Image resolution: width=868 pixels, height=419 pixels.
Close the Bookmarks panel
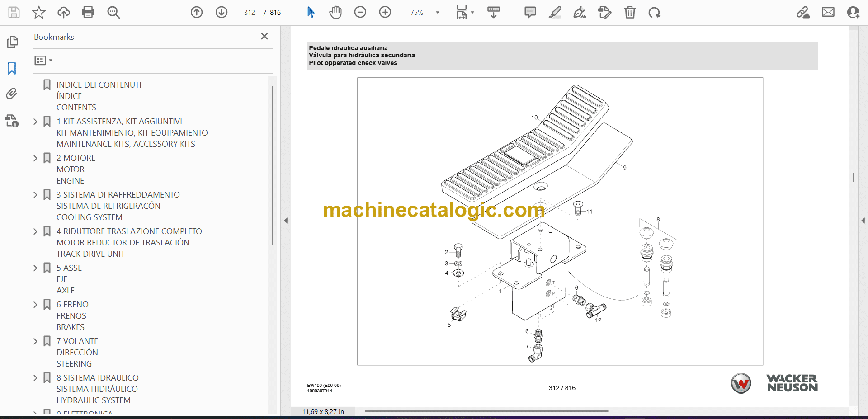(264, 36)
